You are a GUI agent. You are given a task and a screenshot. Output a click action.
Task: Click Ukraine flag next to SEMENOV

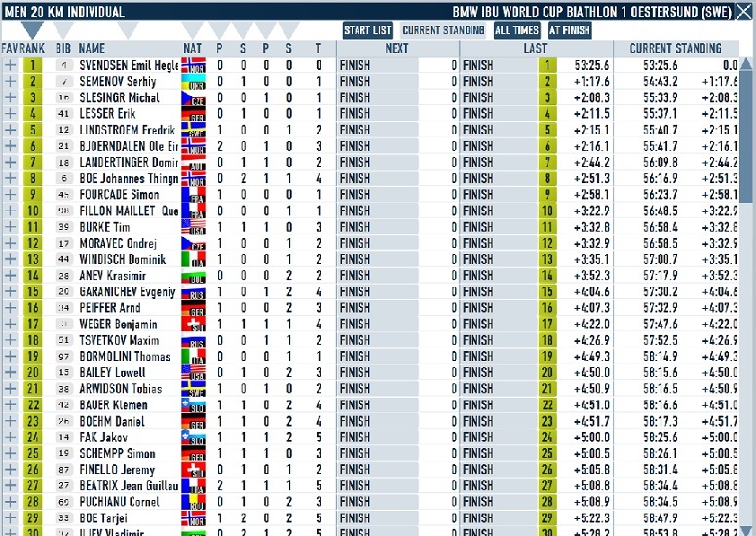click(193, 82)
